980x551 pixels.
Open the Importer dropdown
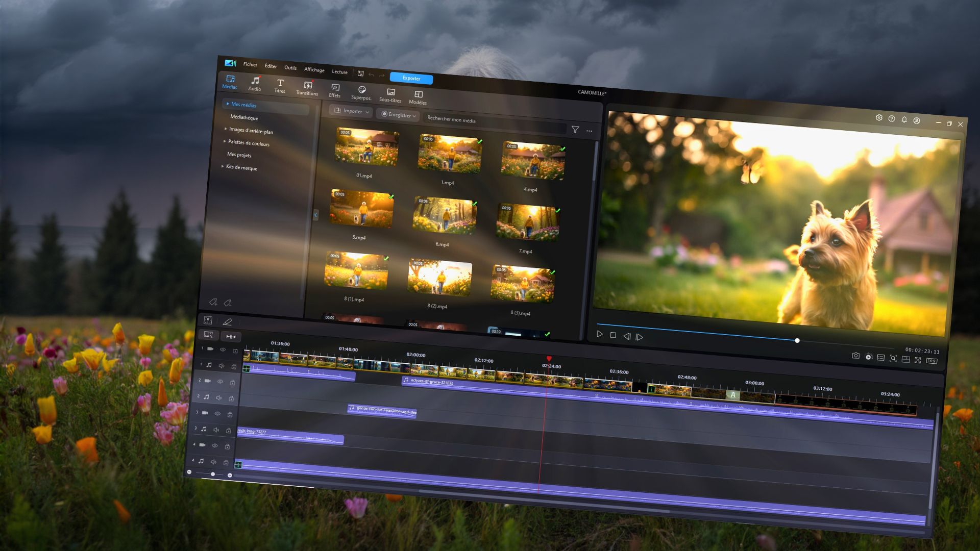point(351,111)
